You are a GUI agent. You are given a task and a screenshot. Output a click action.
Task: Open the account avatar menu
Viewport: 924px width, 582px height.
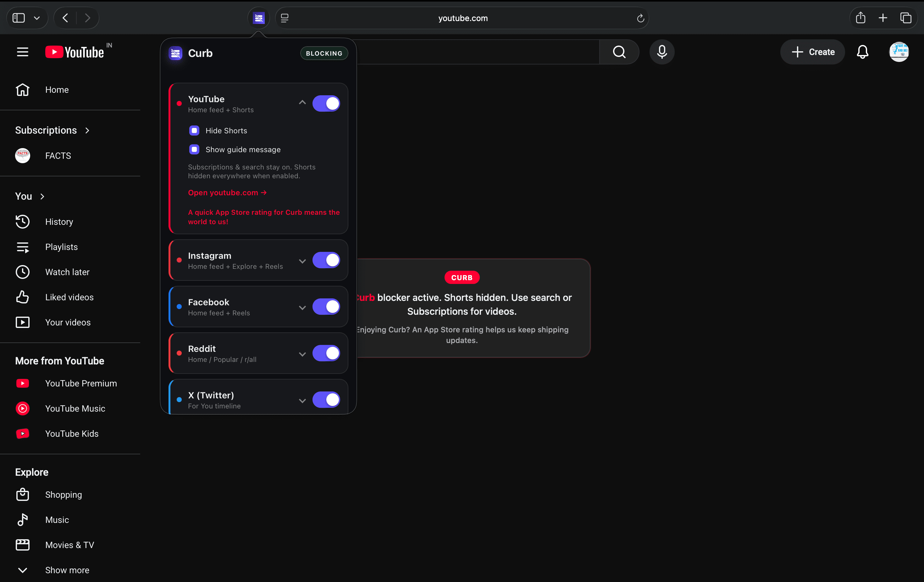pyautogui.click(x=899, y=52)
